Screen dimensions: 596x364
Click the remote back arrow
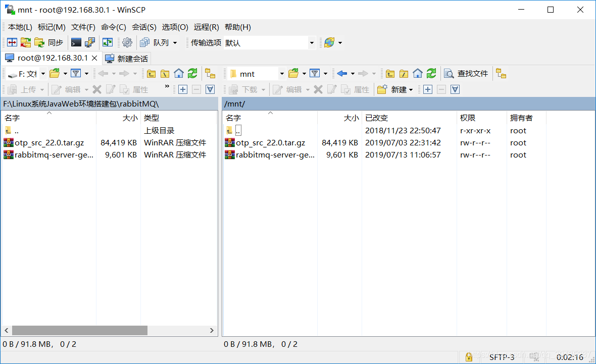pos(342,73)
